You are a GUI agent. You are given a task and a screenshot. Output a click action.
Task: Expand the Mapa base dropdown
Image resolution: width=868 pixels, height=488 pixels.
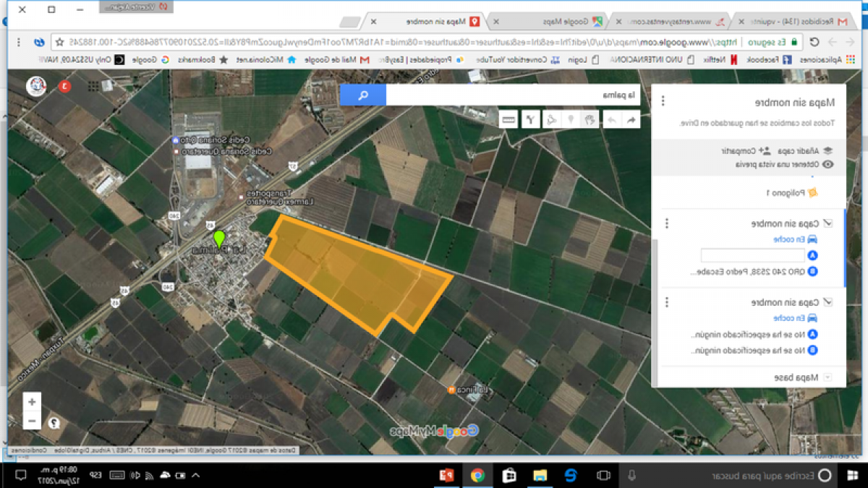click(829, 375)
